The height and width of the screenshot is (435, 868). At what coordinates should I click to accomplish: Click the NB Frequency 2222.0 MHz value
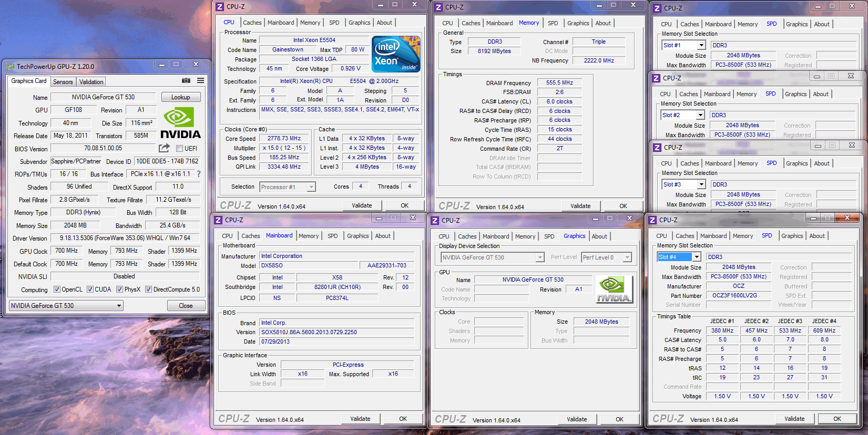599,60
